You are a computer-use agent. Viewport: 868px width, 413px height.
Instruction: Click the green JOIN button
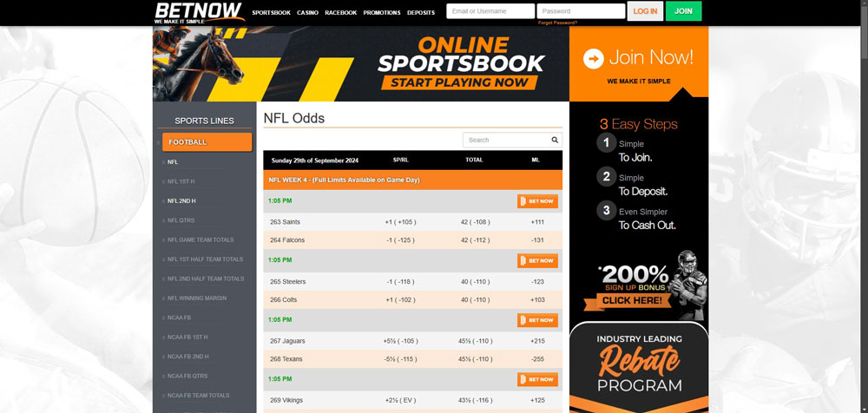point(683,11)
